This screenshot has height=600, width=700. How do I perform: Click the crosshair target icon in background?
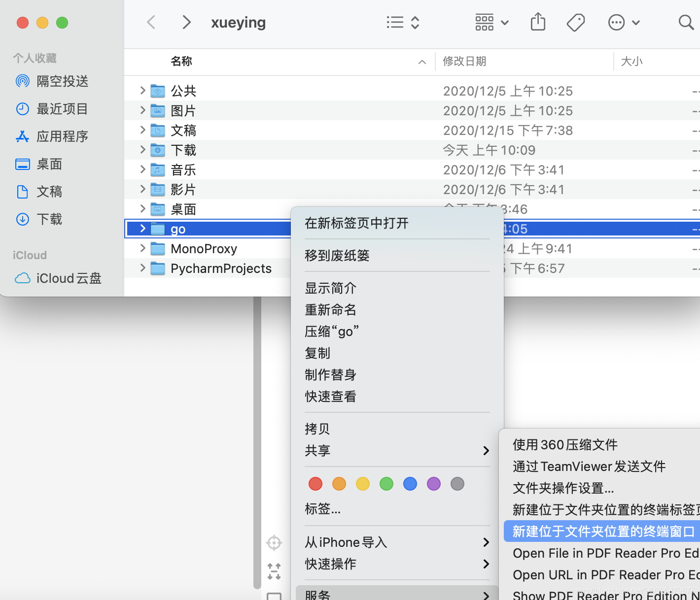274,543
